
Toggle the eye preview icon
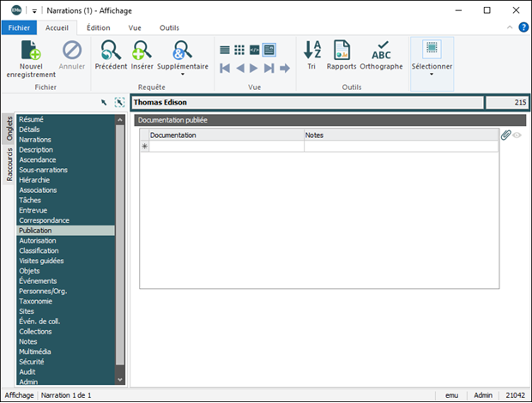(517, 135)
